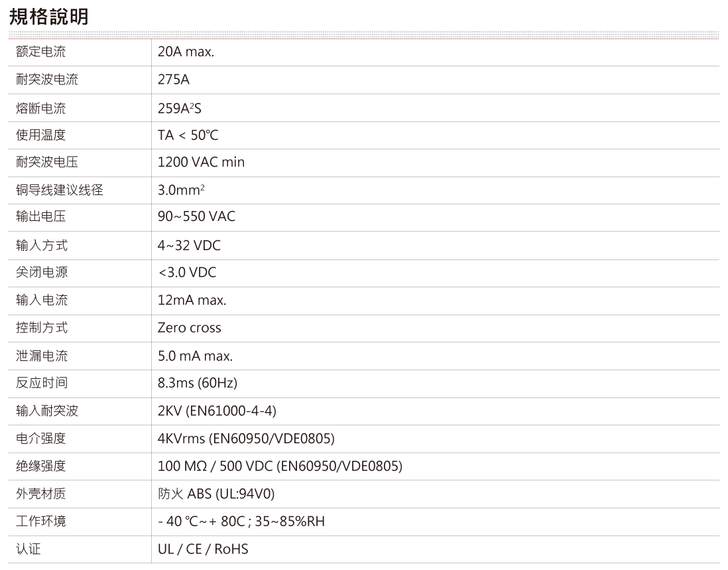The height and width of the screenshot is (570, 728).
Task: Click the 100 MΩ / 500 VDC insulation value
Action: 280,466
